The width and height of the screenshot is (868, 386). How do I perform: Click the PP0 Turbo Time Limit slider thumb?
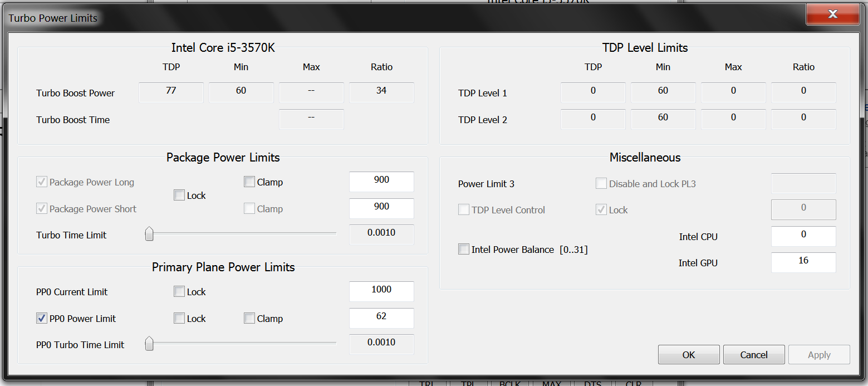point(149,344)
